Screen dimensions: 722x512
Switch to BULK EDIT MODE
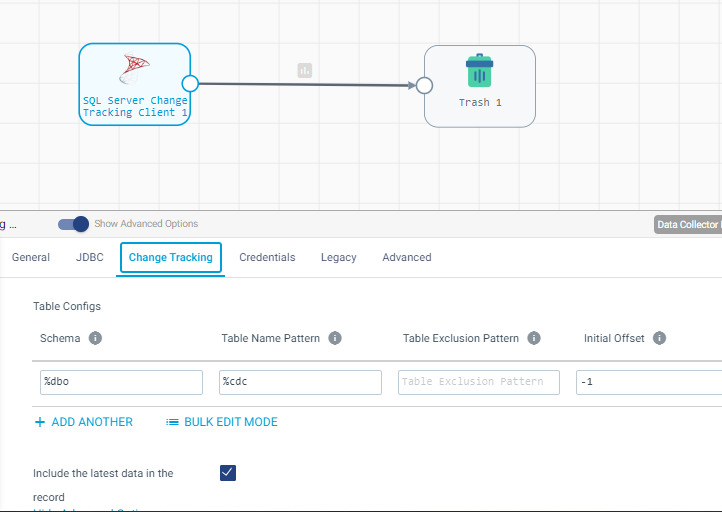coord(221,422)
